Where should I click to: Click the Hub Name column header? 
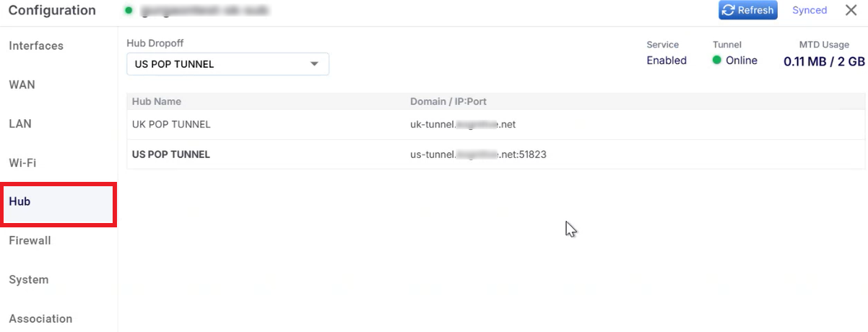(x=157, y=102)
